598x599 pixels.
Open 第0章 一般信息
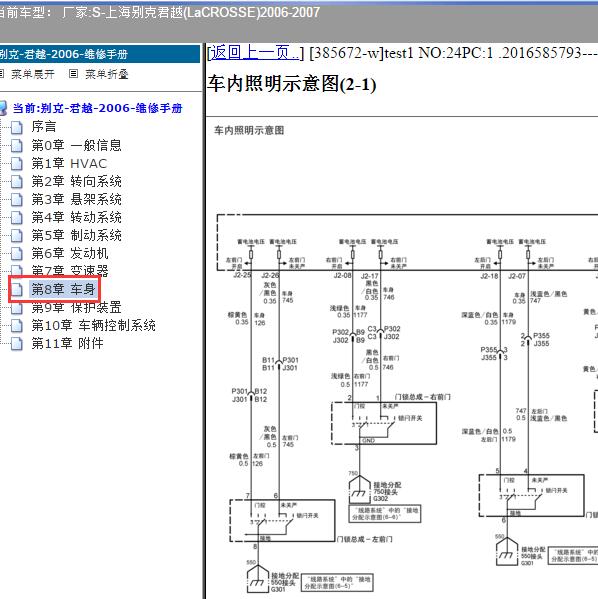pos(76,145)
